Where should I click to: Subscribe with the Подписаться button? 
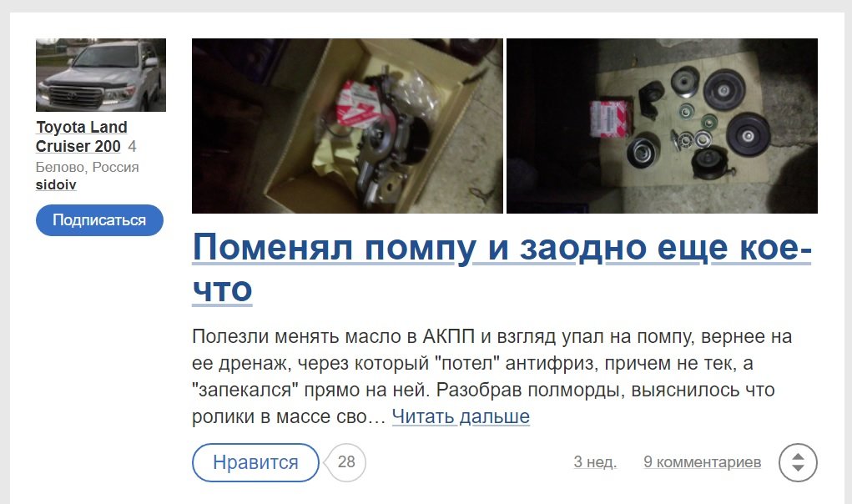click(99, 220)
